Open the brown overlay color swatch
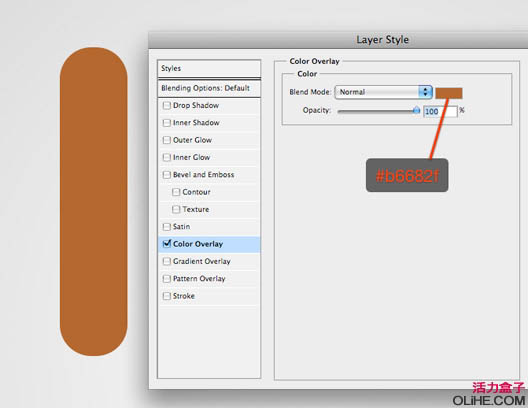This screenshot has width=528, height=408. point(449,93)
